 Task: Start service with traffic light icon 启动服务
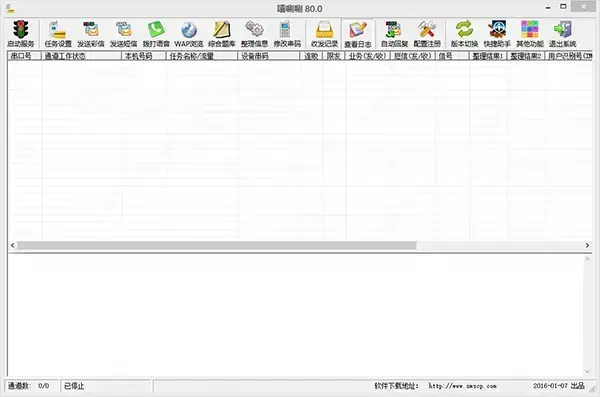[x=21, y=34]
